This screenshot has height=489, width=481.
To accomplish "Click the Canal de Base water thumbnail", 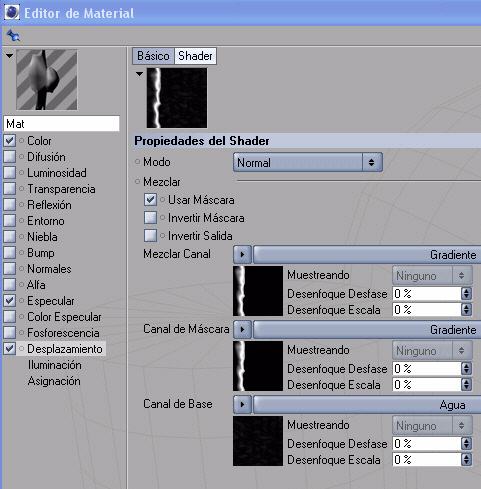I will (x=258, y=441).
